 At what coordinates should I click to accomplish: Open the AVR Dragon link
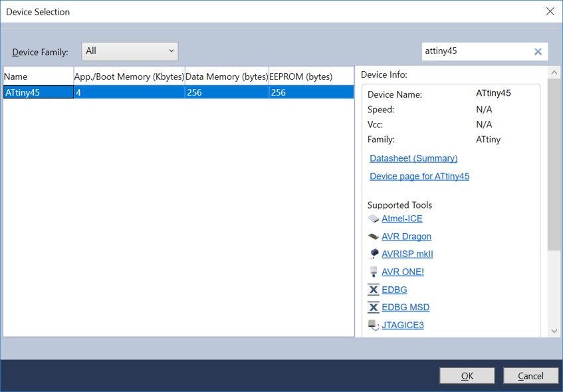(x=406, y=237)
